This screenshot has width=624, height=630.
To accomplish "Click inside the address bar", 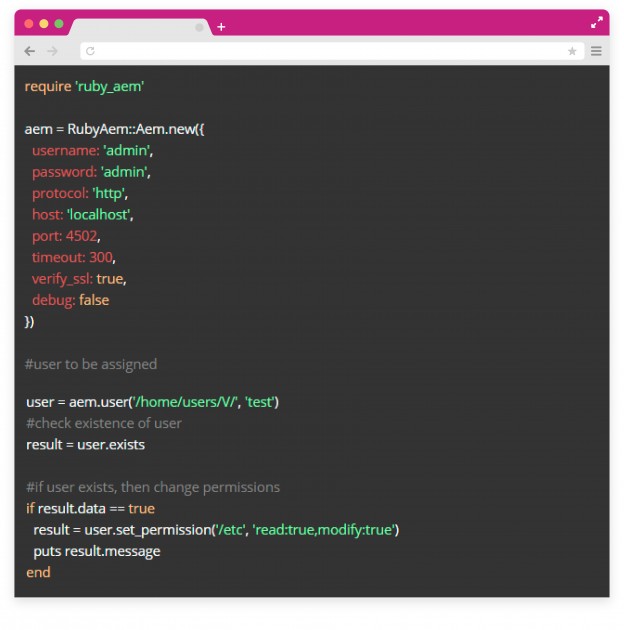I will point(330,51).
